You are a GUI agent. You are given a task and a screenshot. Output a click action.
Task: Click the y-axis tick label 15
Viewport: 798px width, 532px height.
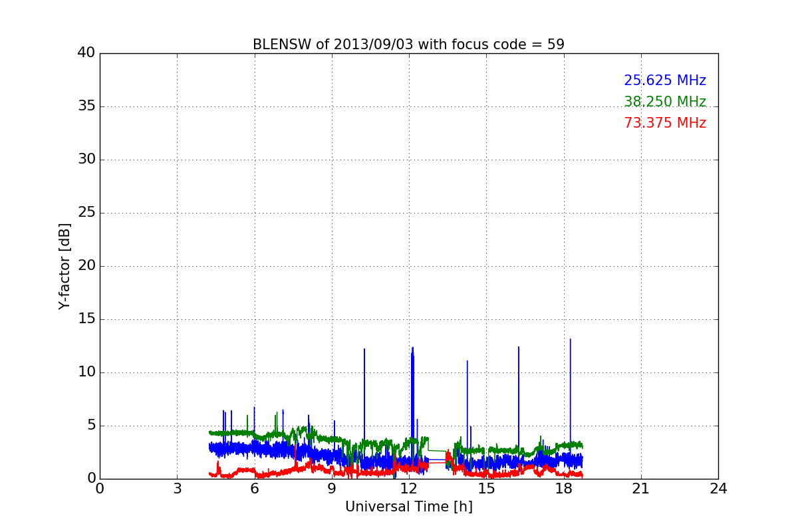[86, 319]
